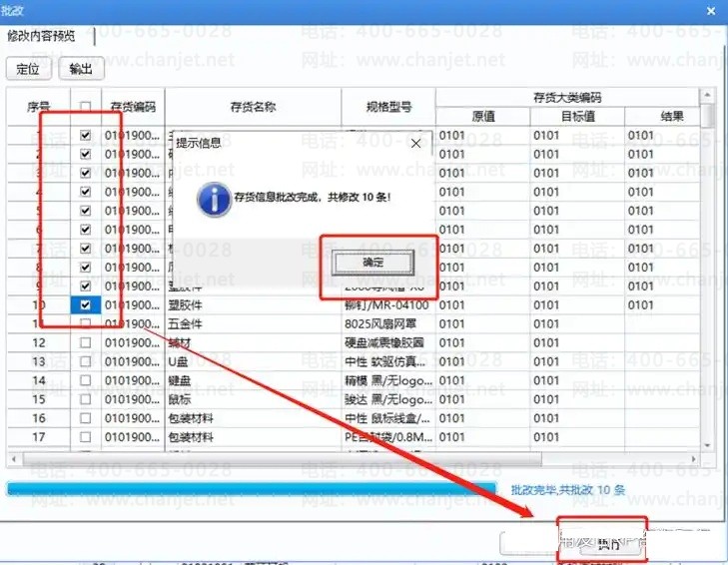
Task: Click the 原值 column header
Action: coord(483,116)
